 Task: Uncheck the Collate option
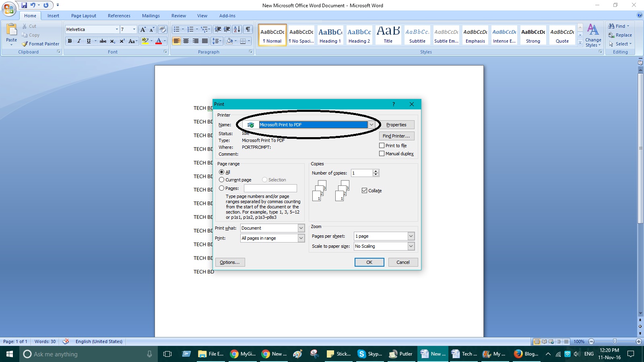(x=365, y=190)
